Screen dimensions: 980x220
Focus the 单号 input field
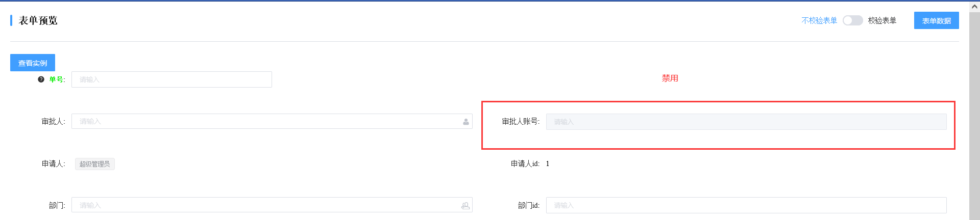pos(171,79)
